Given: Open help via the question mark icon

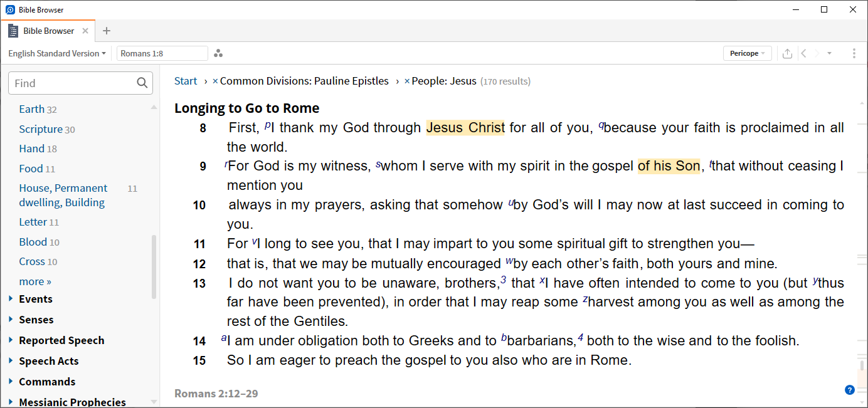Looking at the screenshot, I should click(x=850, y=389).
